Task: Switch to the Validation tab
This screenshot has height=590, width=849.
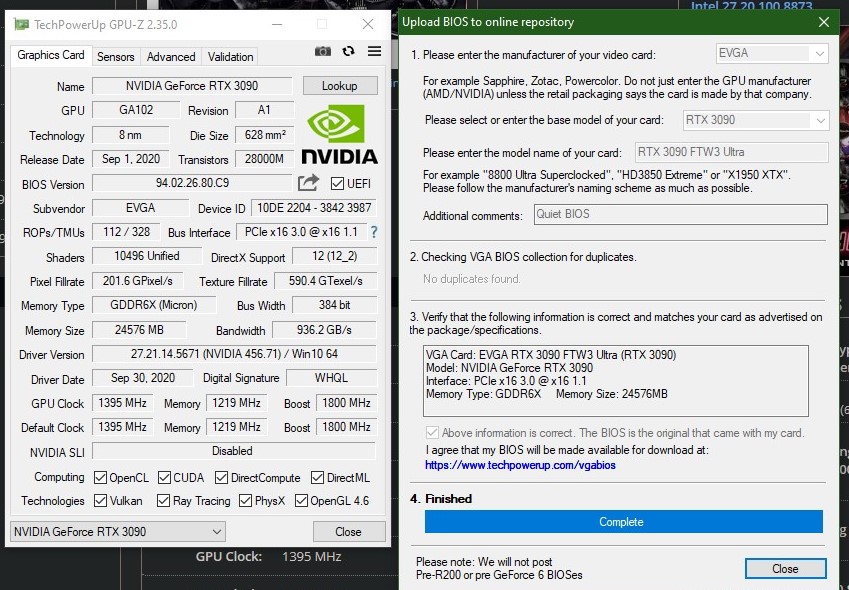Action: click(x=230, y=57)
